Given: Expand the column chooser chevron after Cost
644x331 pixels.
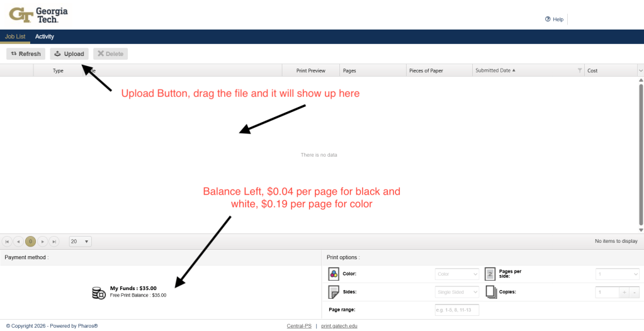Looking at the screenshot, I should pos(640,70).
